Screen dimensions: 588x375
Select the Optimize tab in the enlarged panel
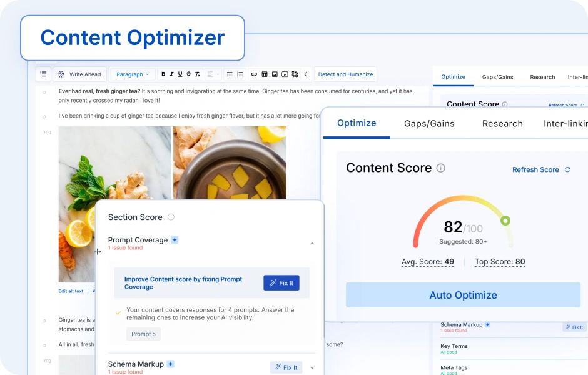click(357, 123)
